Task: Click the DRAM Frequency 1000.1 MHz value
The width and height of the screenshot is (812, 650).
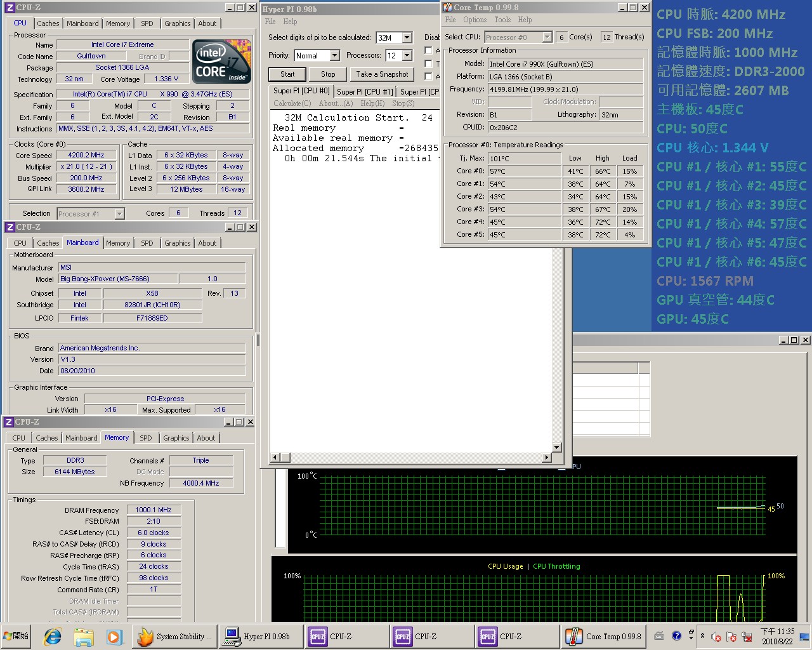Action: (154, 510)
